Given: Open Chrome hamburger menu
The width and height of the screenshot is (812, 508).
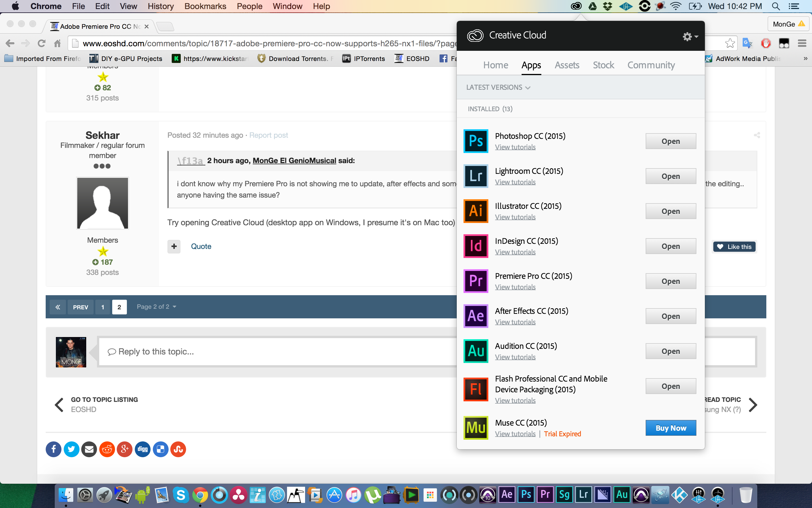Looking at the screenshot, I should [x=802, y=43].
